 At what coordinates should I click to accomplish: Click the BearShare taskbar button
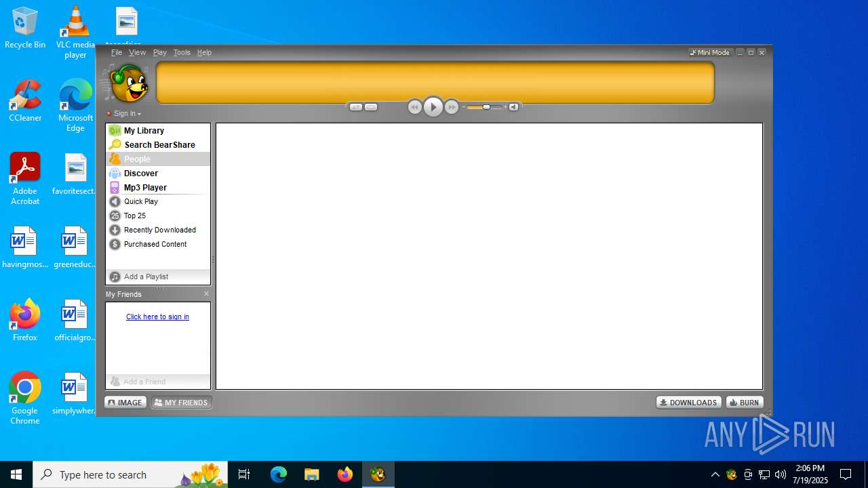[x=378, y=474]
